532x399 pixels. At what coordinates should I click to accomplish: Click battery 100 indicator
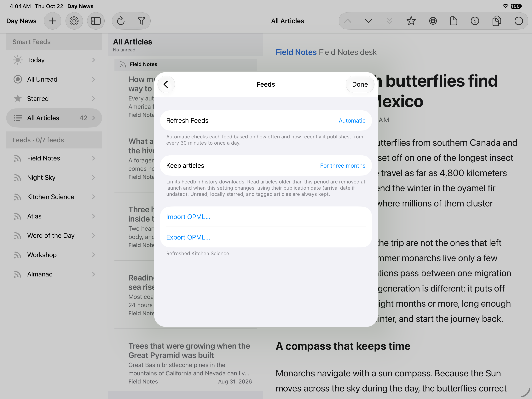(516, 6)
